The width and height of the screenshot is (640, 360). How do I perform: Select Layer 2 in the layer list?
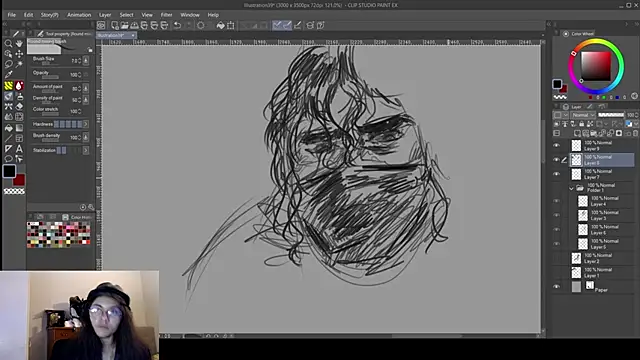[x=602, y=258]
